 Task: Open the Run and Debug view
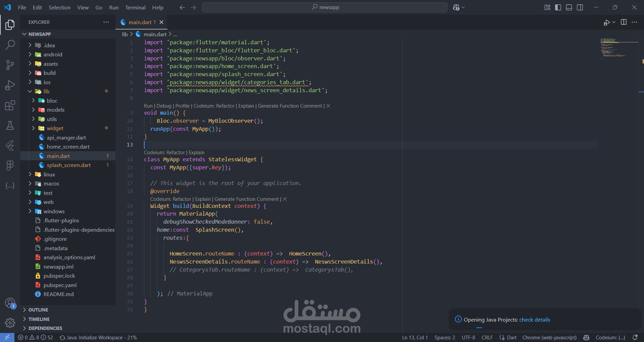point(10,85)
